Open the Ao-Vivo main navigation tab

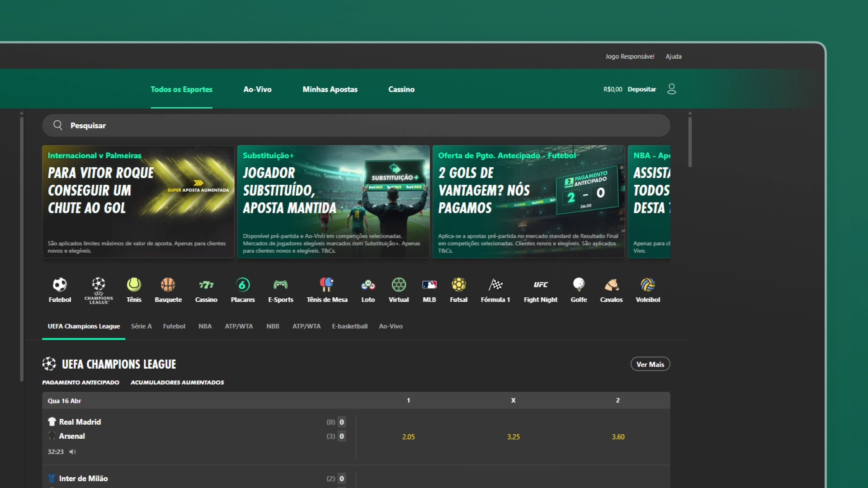coord(257,89)
